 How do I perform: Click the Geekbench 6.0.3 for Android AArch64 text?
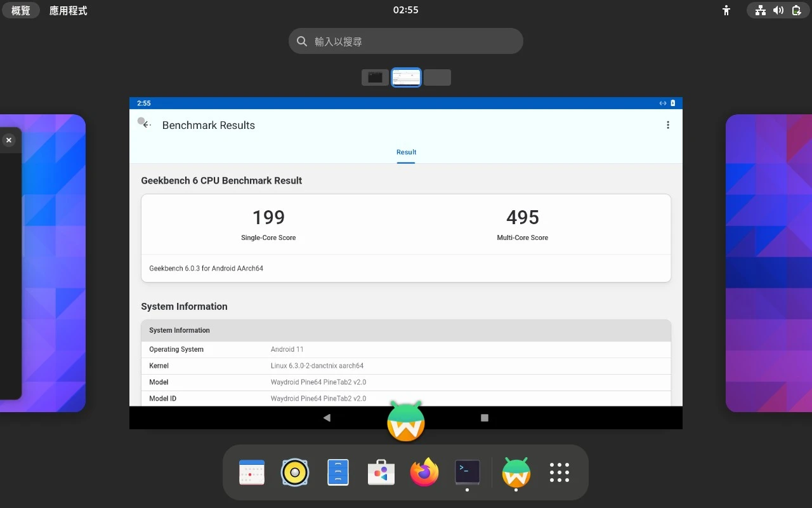tap(206, 269)
